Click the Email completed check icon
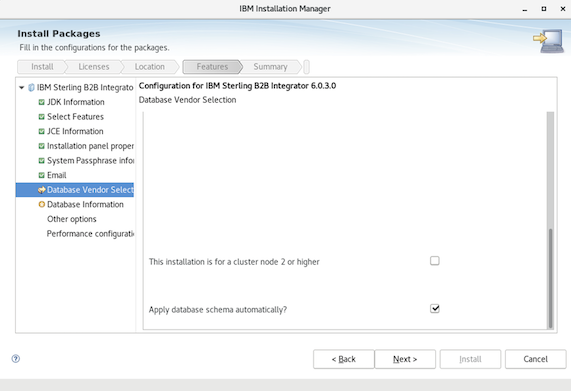 [x=42, y=175]
